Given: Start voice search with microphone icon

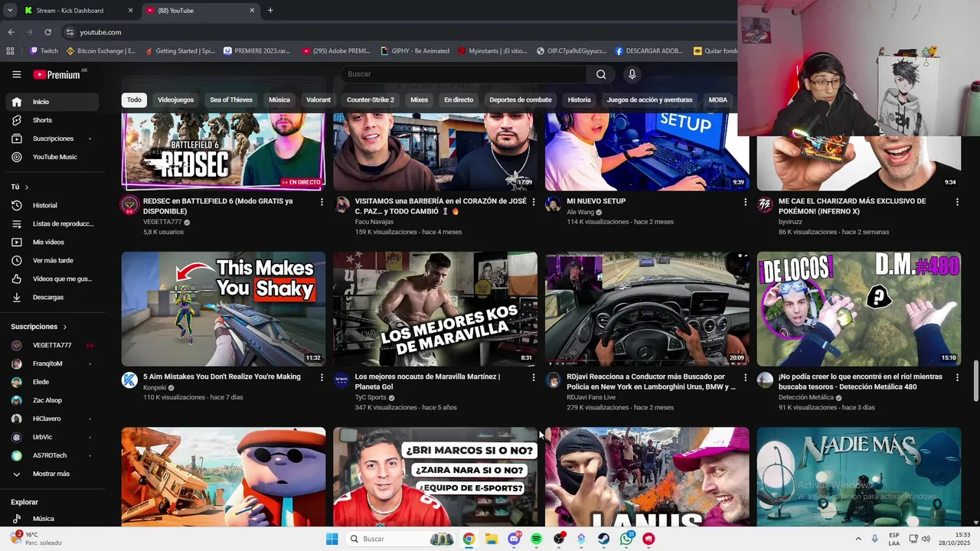Looking at the screenshot, I should [x=632, y=74].
